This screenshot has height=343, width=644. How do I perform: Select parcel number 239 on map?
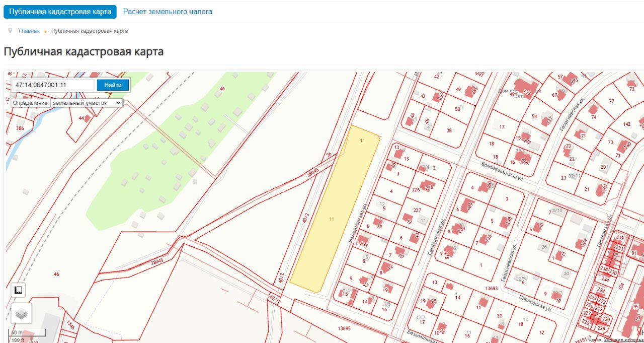pyautogui.click(x=620, y=238)
